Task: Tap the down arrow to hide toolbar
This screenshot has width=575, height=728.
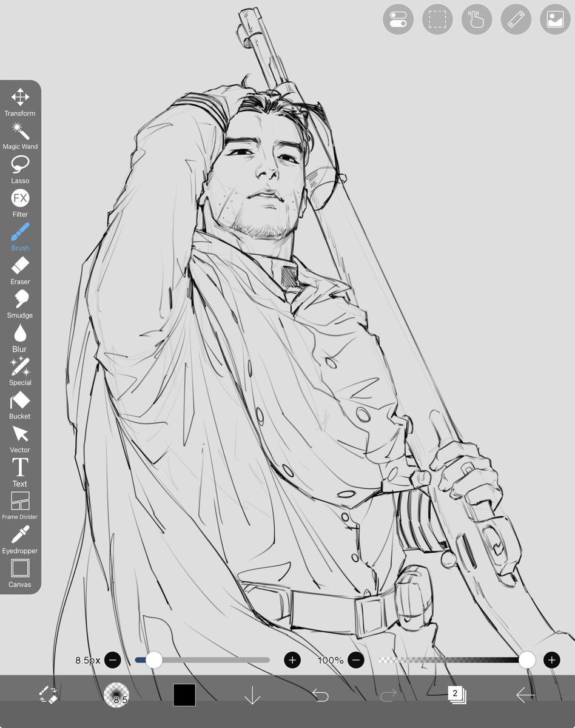Action: [252, 695]
